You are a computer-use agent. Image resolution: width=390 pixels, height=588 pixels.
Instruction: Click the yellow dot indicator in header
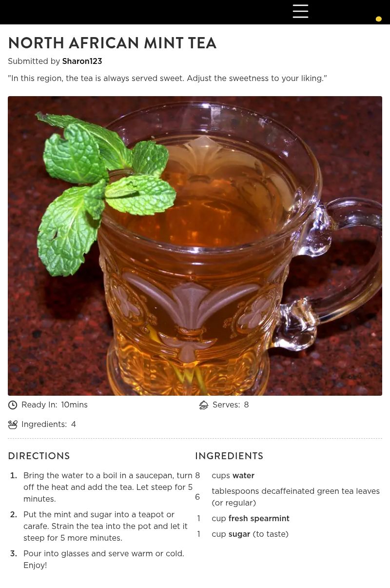[378, 19]
